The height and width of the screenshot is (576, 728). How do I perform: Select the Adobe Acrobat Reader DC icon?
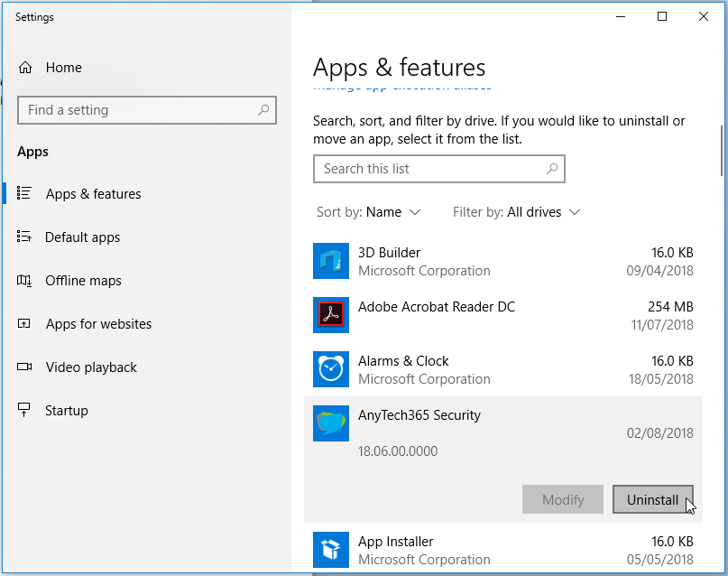click(330, 315)
